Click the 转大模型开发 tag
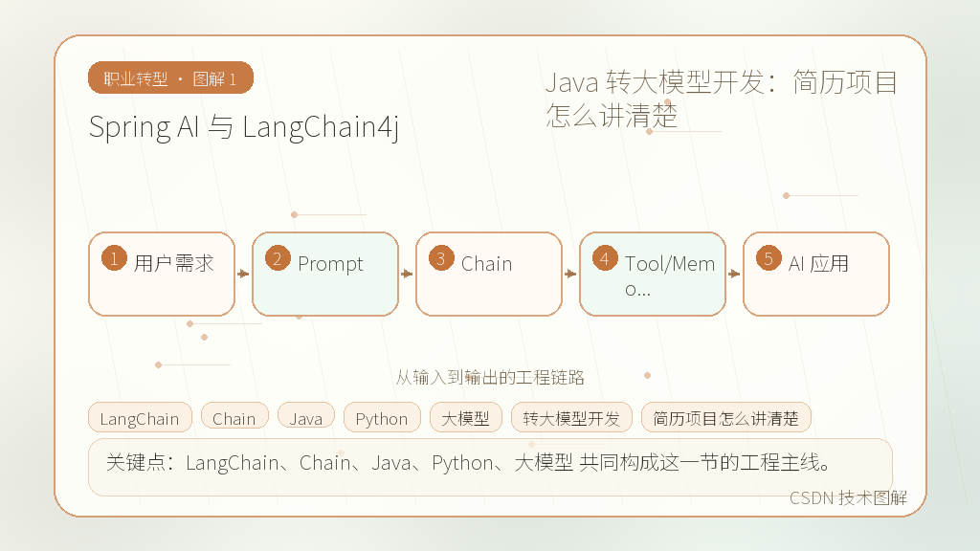980x551 pixels. tap(572, 418)
